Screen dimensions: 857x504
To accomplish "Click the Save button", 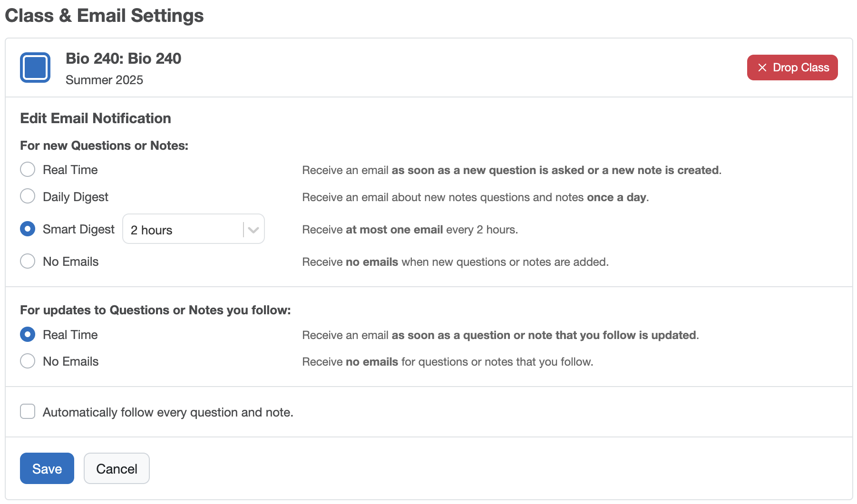I will coord(47,468).
